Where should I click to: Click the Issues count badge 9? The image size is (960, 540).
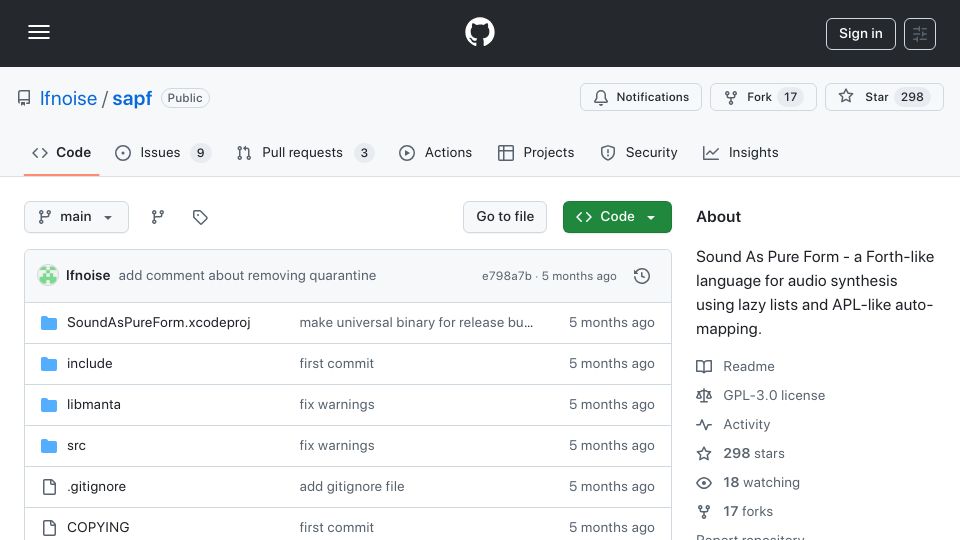pos(200,152)
